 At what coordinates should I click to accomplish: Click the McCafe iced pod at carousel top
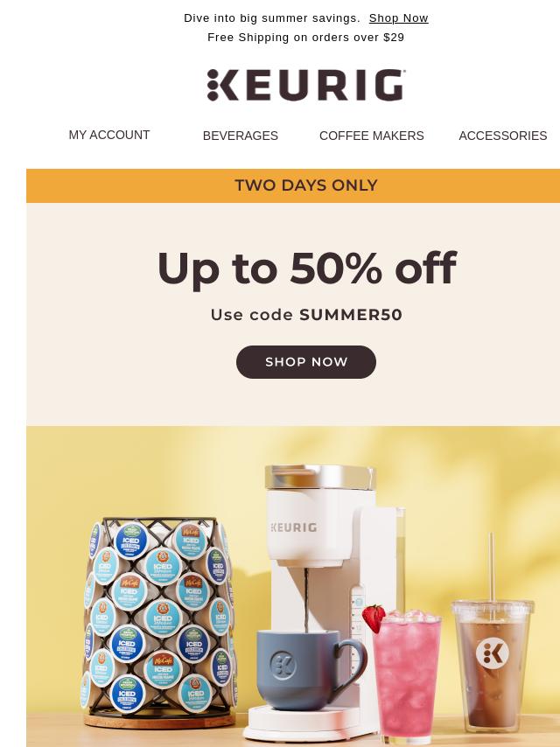point(191,541)
